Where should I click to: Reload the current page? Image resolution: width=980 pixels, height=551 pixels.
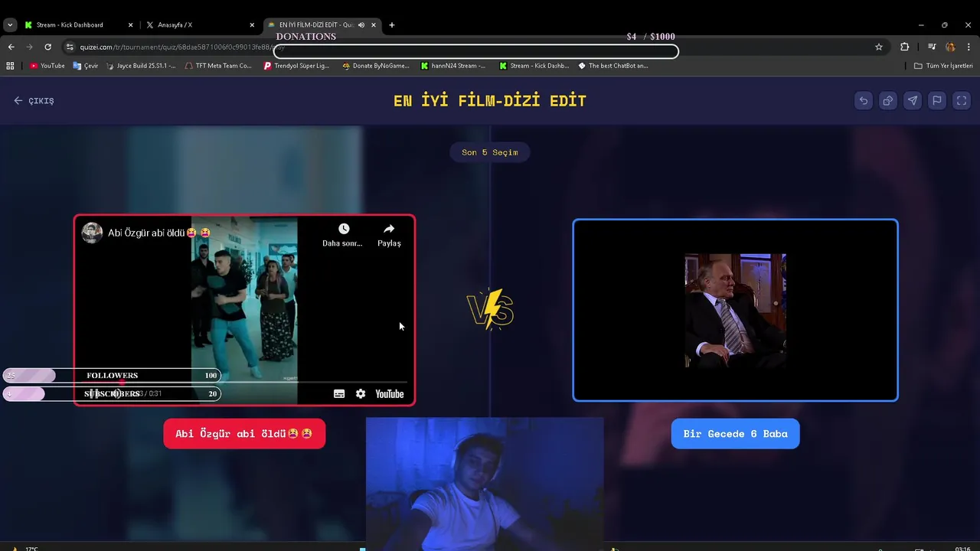[47, 47]
